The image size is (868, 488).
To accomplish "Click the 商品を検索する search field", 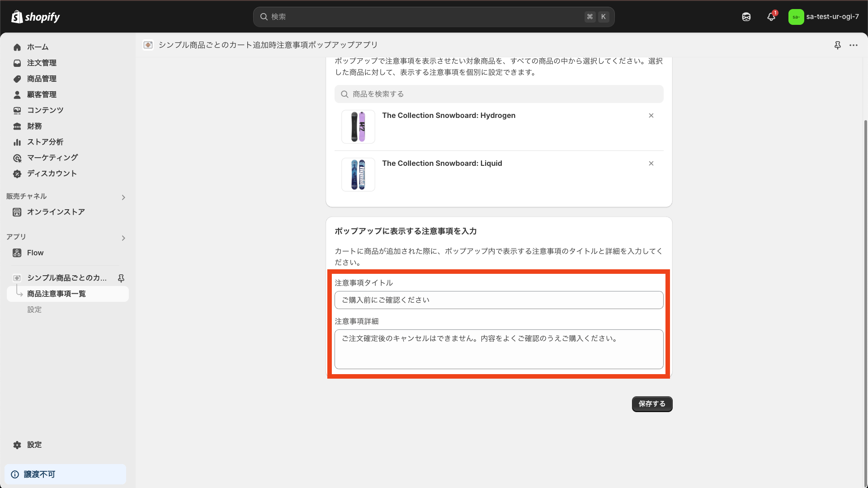I will coord(497,94).
